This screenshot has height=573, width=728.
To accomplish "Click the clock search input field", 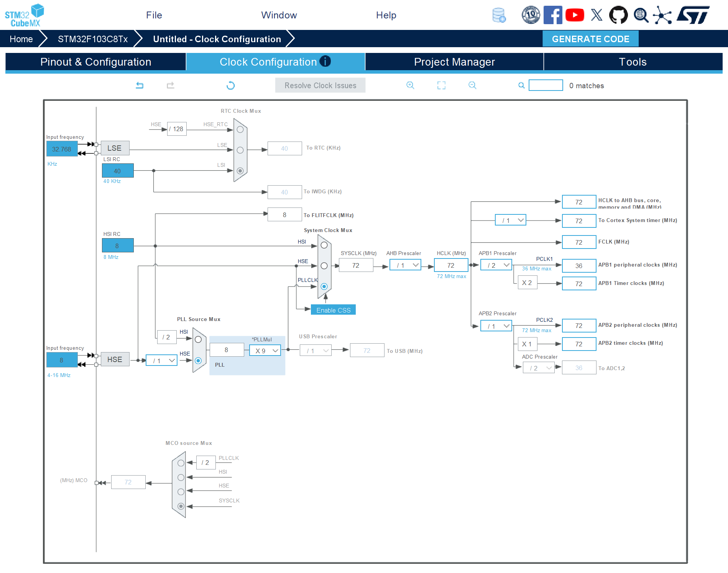I will click(546, 85).
